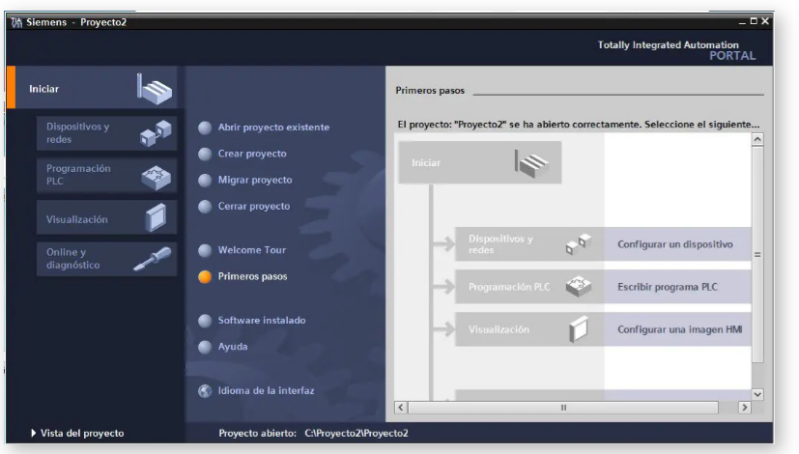Viewport: 799px width, 454px height.
Task: Click scroll right arrow in Primeros pasos panel
Action: click(x=744, y=407)
